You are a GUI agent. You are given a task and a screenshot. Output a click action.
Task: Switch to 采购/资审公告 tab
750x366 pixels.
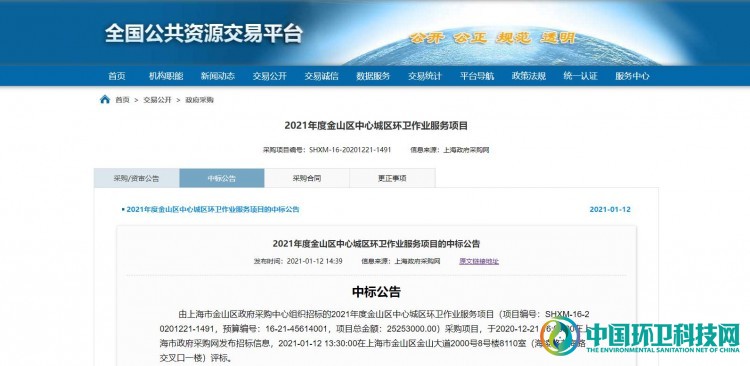136,178
